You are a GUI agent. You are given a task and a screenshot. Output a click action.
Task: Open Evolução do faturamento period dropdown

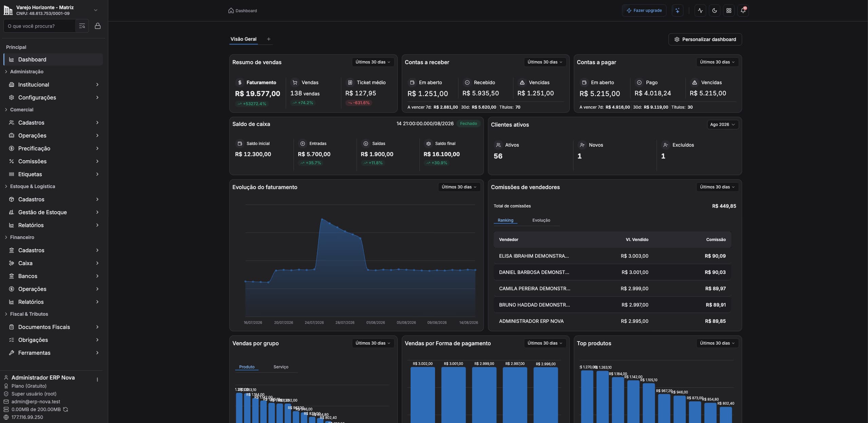click(459, 187)
